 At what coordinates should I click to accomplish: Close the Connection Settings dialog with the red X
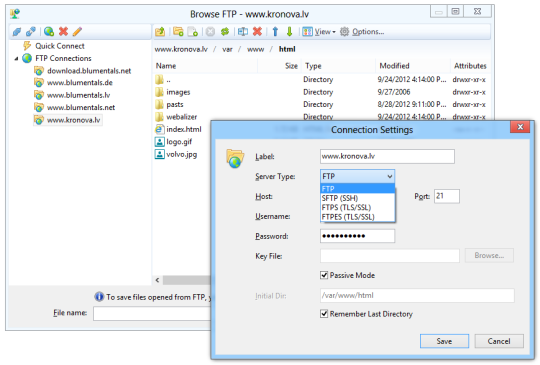click(520, 127)
